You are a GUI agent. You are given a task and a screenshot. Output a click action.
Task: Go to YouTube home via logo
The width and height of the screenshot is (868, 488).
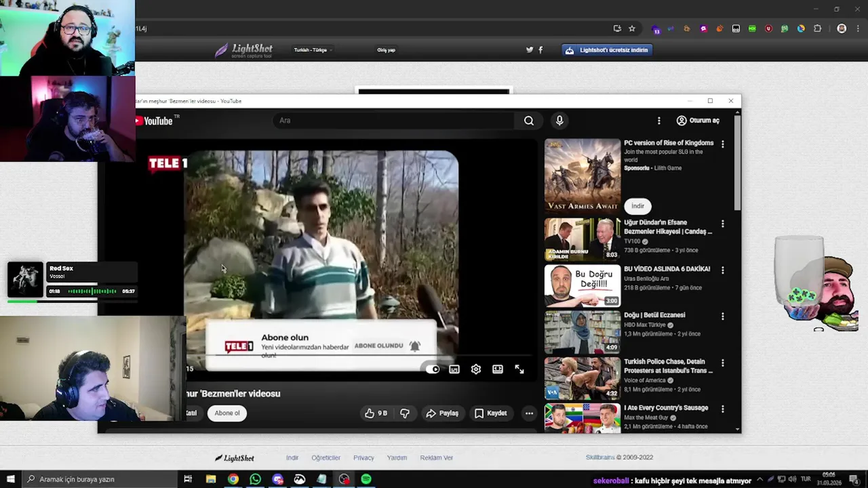click(x=156, y=121)
